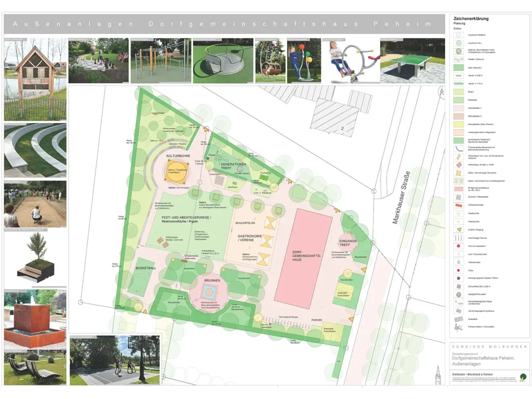
Task: Select the Markhauser Straße street label
Action: [401, 197]
